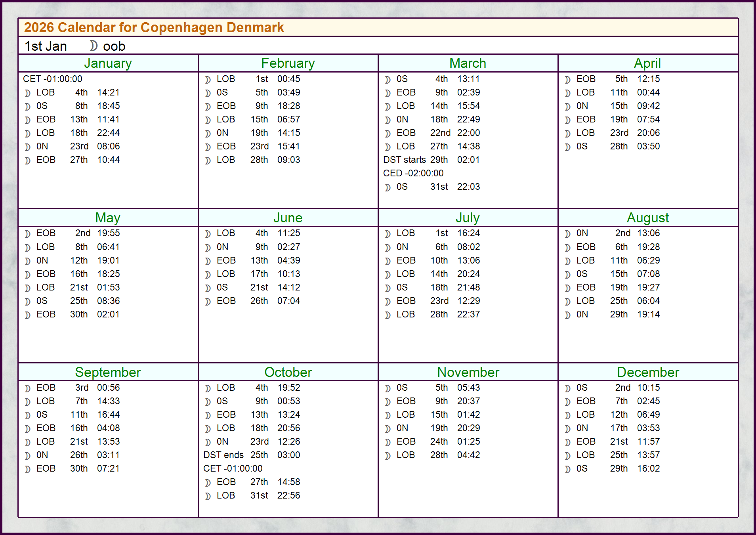Image resolution: width=756 pixels, height=535 pixels.
Task: Click moon icon next to May 0N 12th
Action: click(27, 261)
